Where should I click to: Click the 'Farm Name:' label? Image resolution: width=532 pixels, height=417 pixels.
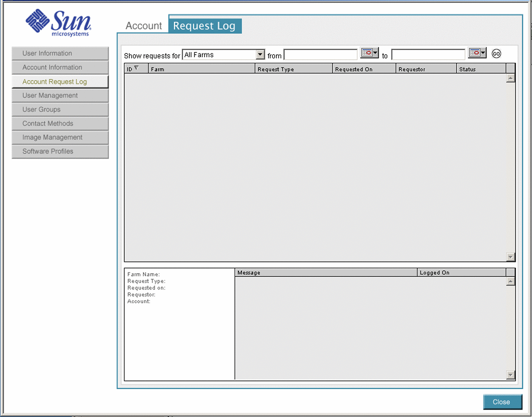(x=144, y=274)
